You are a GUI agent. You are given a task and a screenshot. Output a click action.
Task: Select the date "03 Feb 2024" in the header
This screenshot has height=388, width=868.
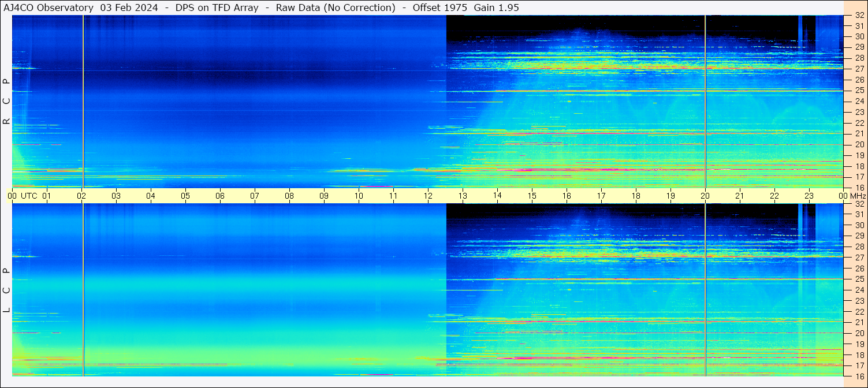[x=129, y=8]
